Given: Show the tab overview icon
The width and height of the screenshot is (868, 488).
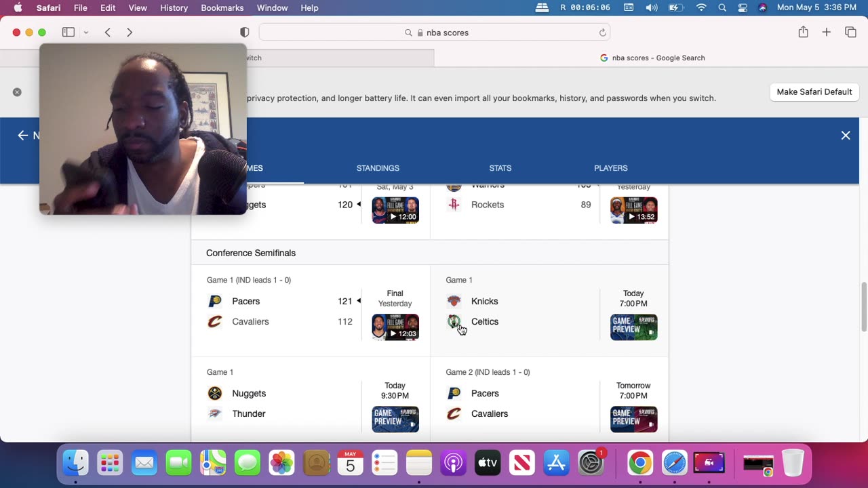Looking at the screenshot, I should [x=850, y=33].
